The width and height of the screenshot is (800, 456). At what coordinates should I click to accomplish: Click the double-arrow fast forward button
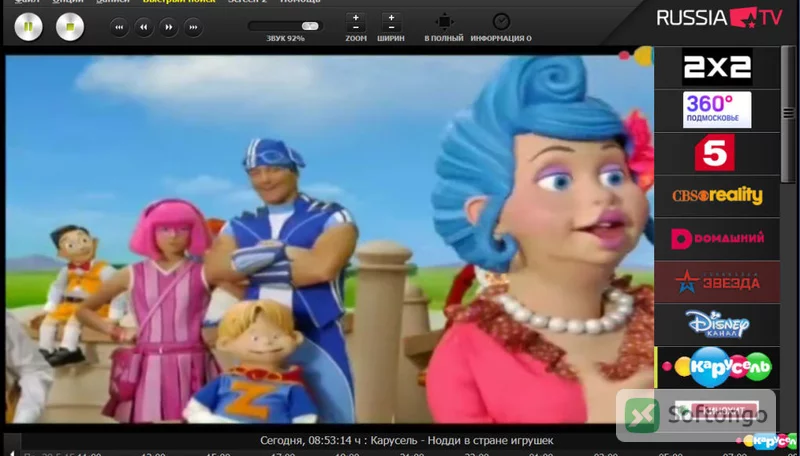(168, 28)
